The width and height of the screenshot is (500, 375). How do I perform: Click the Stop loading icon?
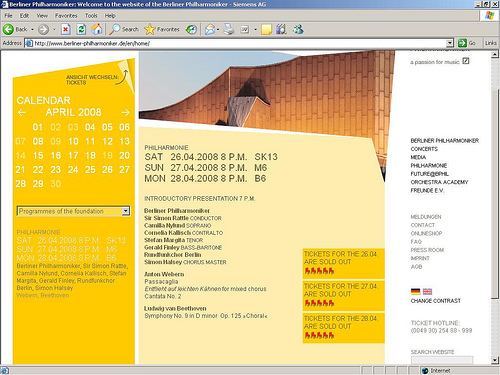[66, 30]
